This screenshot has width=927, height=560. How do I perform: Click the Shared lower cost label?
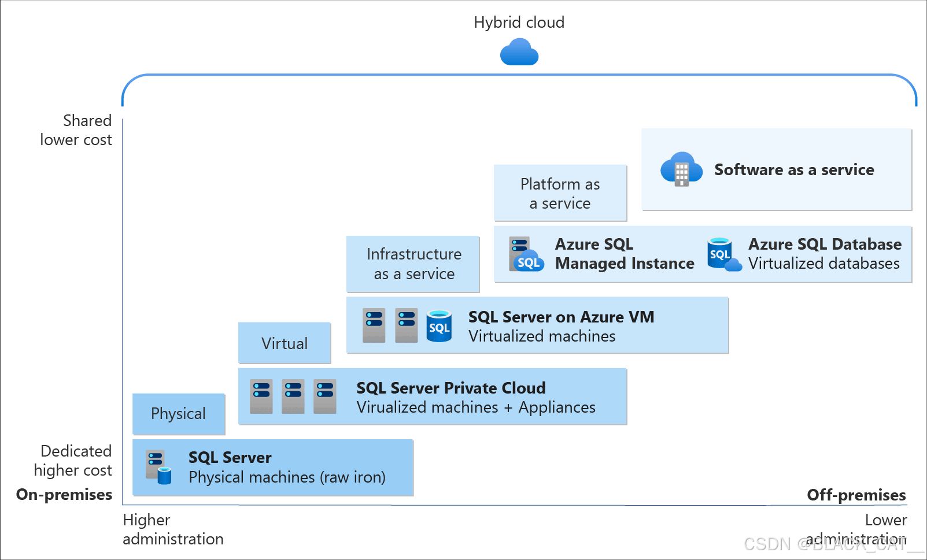(x=76, y=130)
